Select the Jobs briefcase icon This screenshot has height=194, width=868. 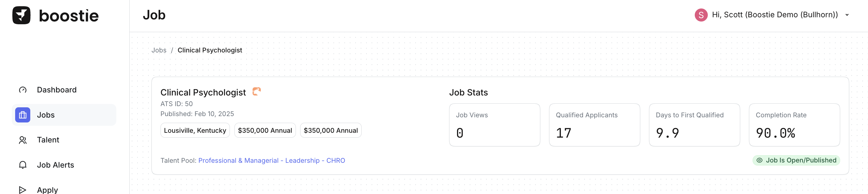(x=23, y=115)
